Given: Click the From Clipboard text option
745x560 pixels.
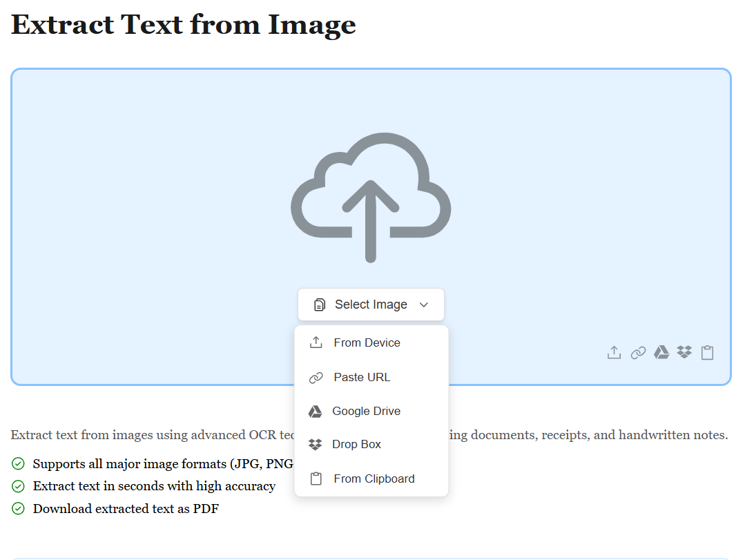Looking at the screenshot, I should click(374, 479).
